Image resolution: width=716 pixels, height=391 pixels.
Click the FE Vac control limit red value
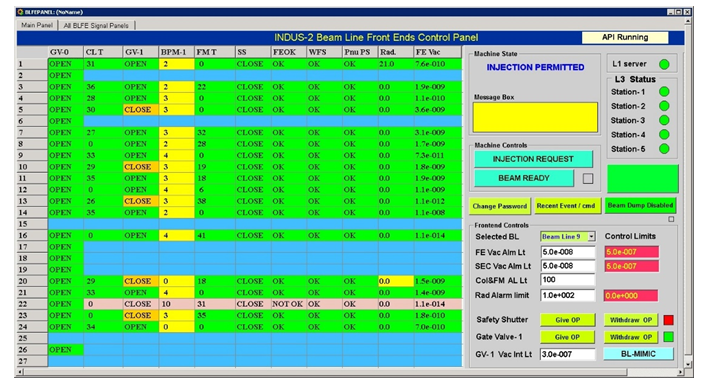[632, 252]
